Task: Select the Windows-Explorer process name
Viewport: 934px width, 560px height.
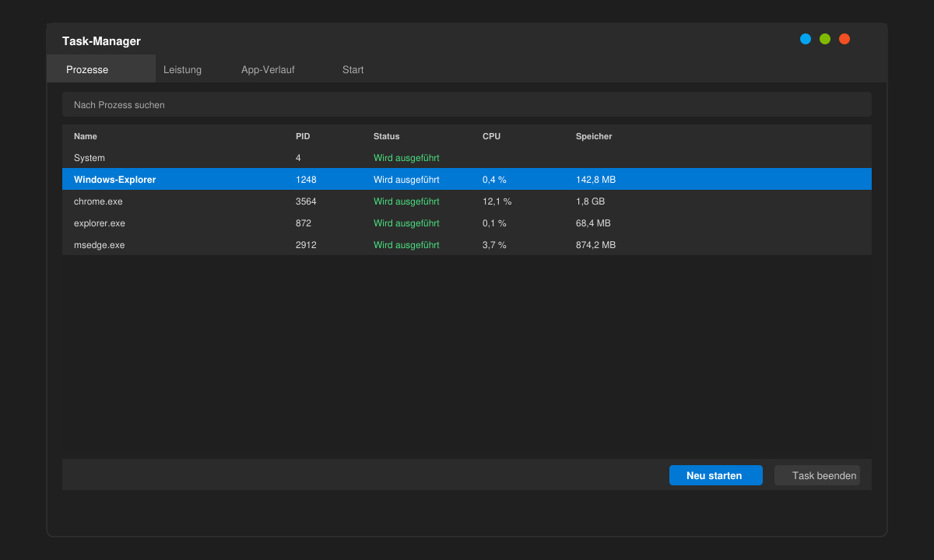Action: point(114,179)
